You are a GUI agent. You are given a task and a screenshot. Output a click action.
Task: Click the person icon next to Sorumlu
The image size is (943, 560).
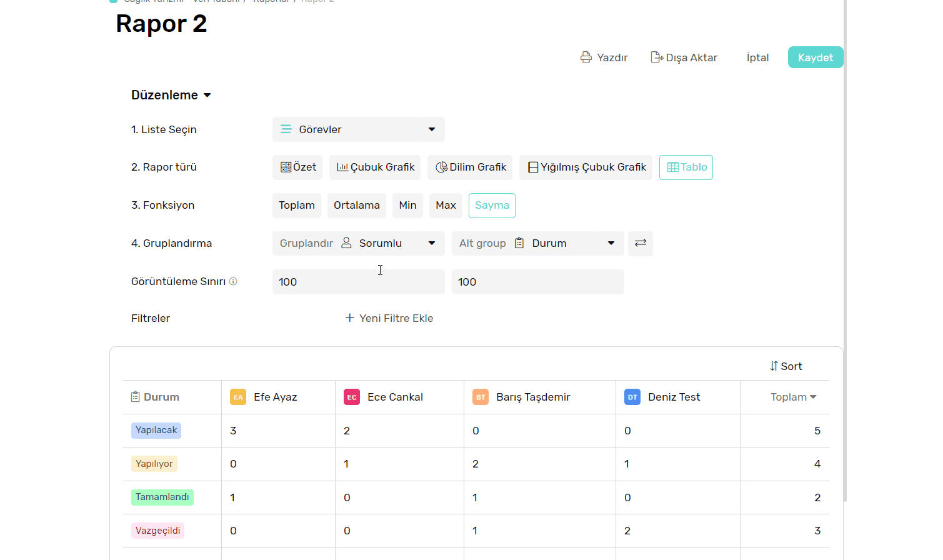click(346, 243)
